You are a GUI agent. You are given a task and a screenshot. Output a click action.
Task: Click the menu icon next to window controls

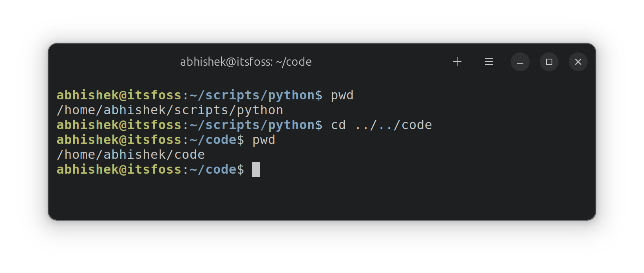[488, 61]
